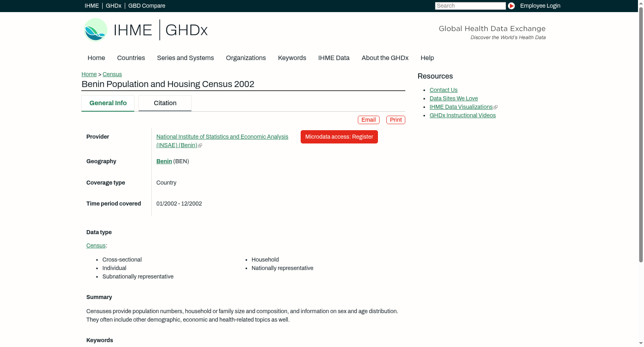The width and height of the screenshot is (644, 347).
Task: Click the scrollbar up arrow
Action: coord(641,3)
